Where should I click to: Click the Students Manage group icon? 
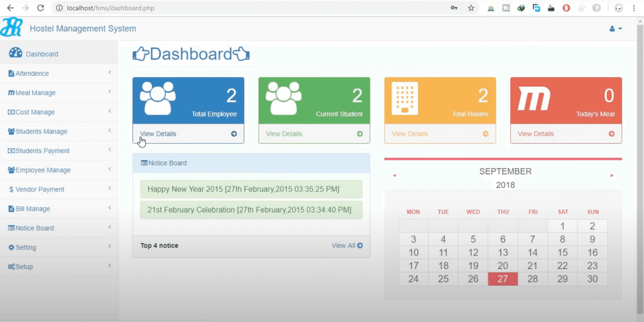[x=11, y=131]
